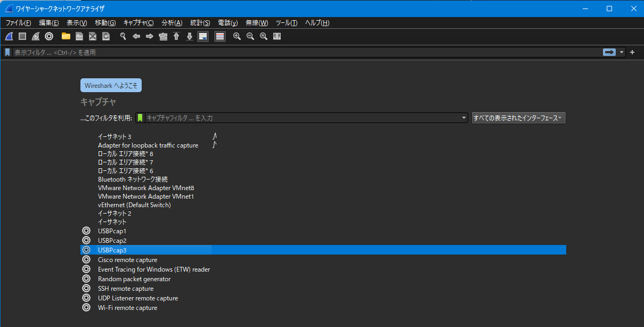Open capture options gear in toolbar

coord(49,36)
